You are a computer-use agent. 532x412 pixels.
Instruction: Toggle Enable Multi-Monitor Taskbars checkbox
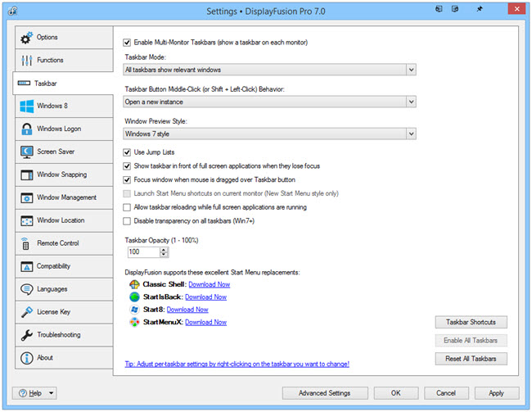[127, 43]
